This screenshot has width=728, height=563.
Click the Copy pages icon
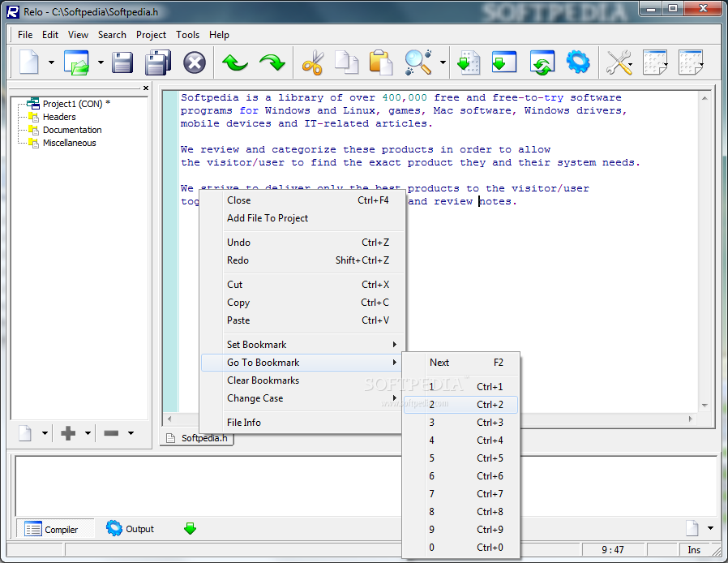pyautogui.click(x=347, y=62)
